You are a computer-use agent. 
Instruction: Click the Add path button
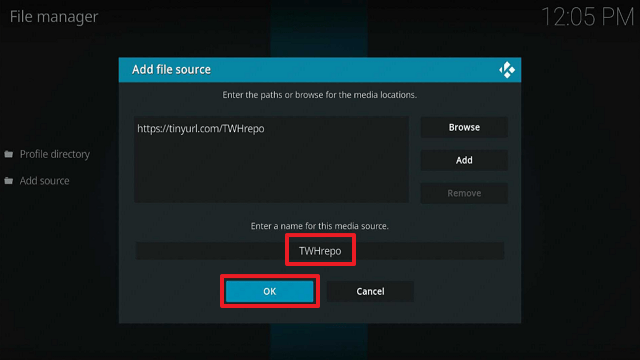pos(464,160)
